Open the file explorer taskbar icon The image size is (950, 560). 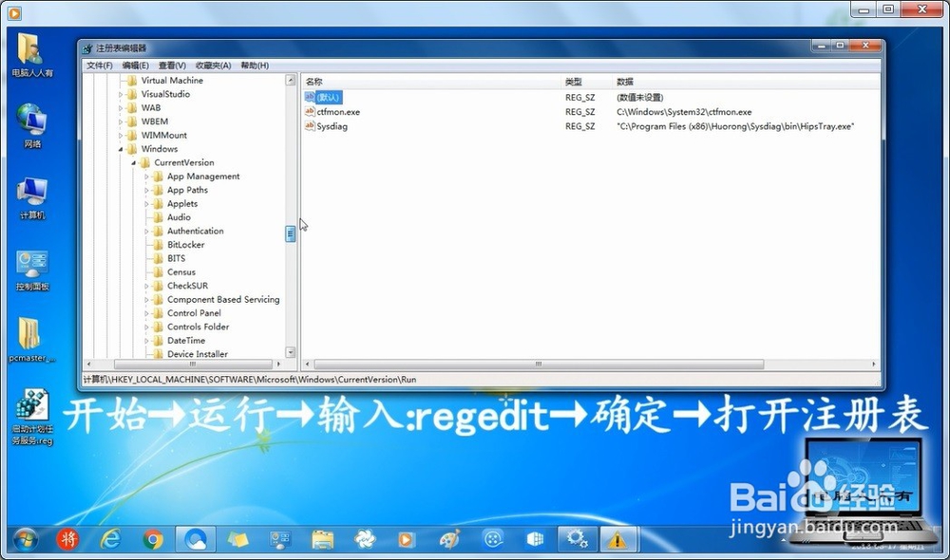coord(322,539)
